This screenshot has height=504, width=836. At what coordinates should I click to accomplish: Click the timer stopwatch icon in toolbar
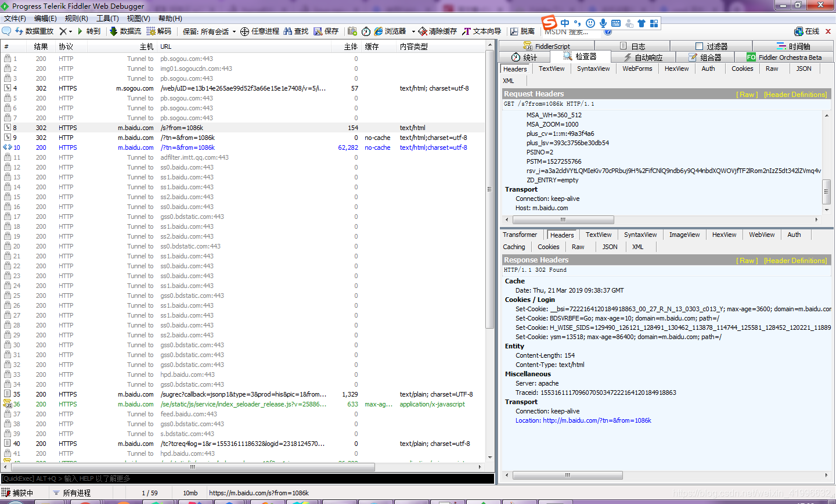[x=366, y=31]
